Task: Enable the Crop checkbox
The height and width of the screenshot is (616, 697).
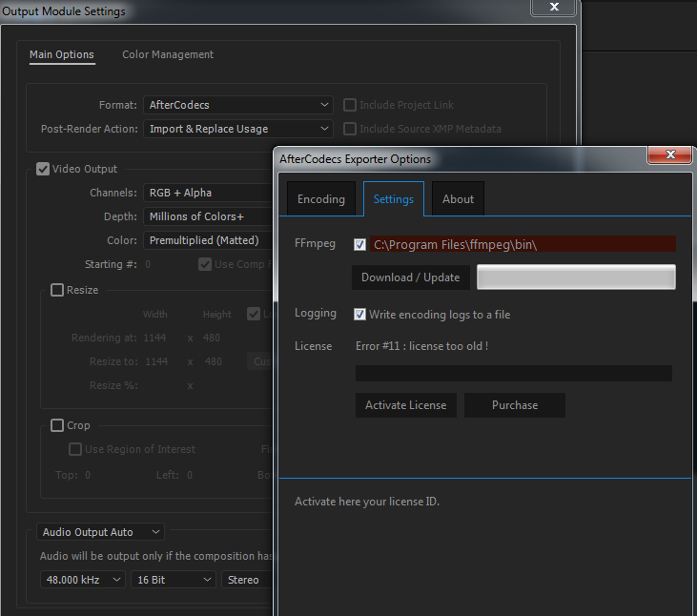Action: (x=57, y=425)
